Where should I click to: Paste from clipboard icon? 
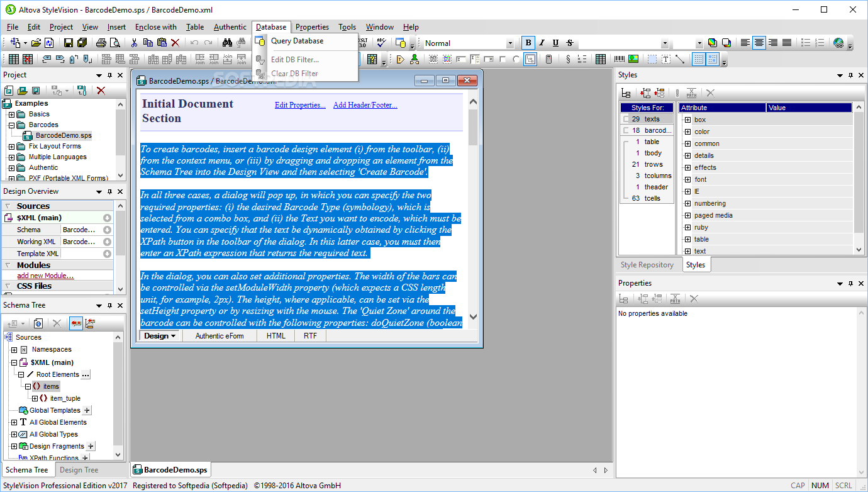pyautogui.click(x=162, y=43)
